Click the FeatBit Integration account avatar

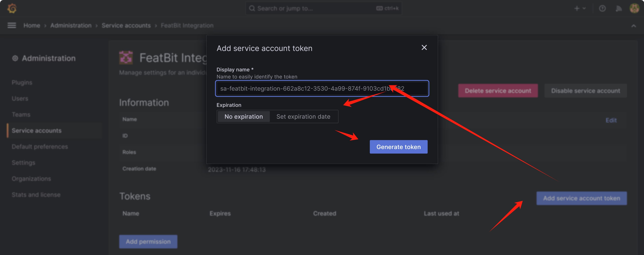126,58
